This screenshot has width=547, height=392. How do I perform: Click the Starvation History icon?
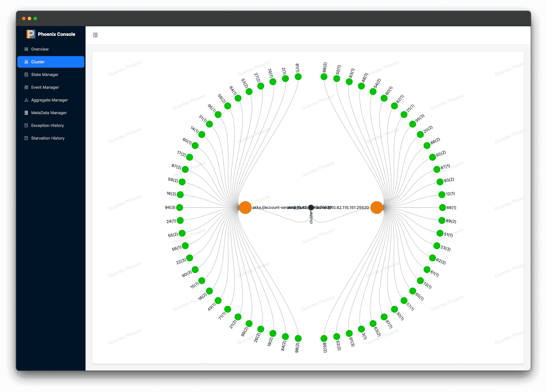pyautogui.click(x=26, y=138)
